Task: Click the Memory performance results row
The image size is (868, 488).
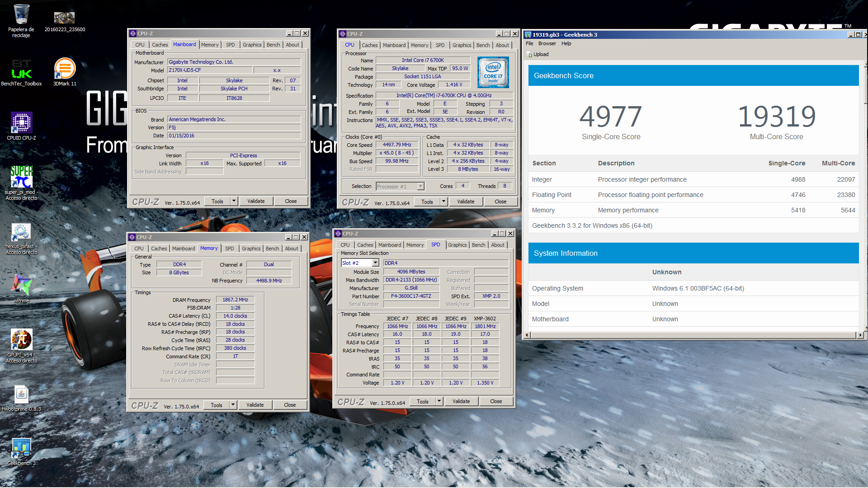Action: (x=693, y=210)
